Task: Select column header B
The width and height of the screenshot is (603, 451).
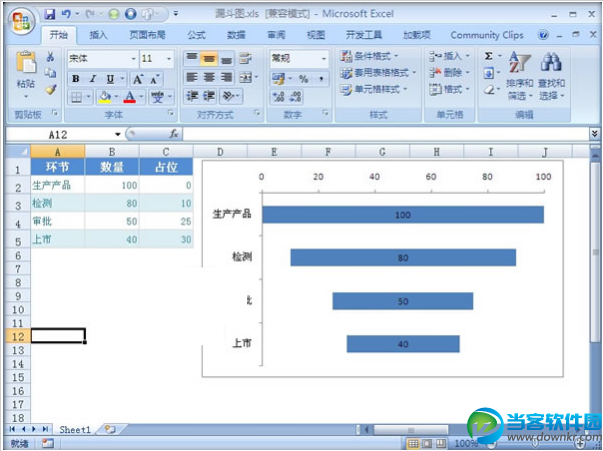Action: (112, 152)
